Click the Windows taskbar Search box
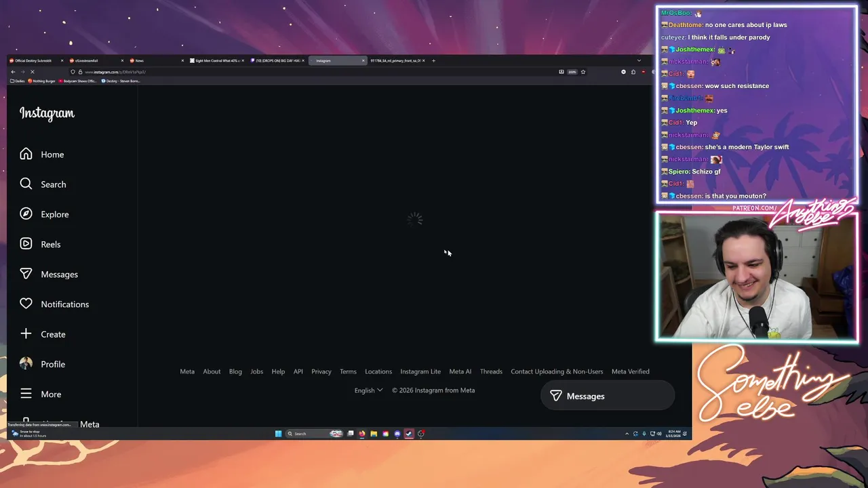 point(314,434)
